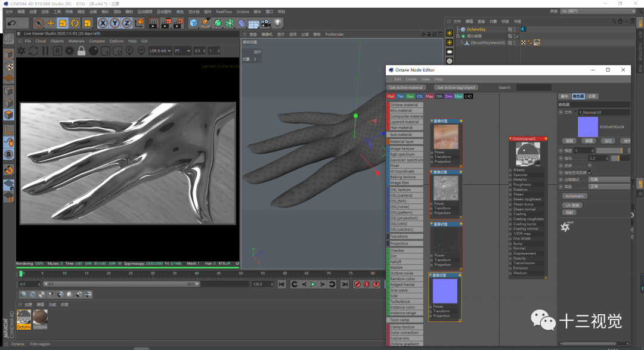Open Octane settings gear in Live Viewer

point(69,51)
